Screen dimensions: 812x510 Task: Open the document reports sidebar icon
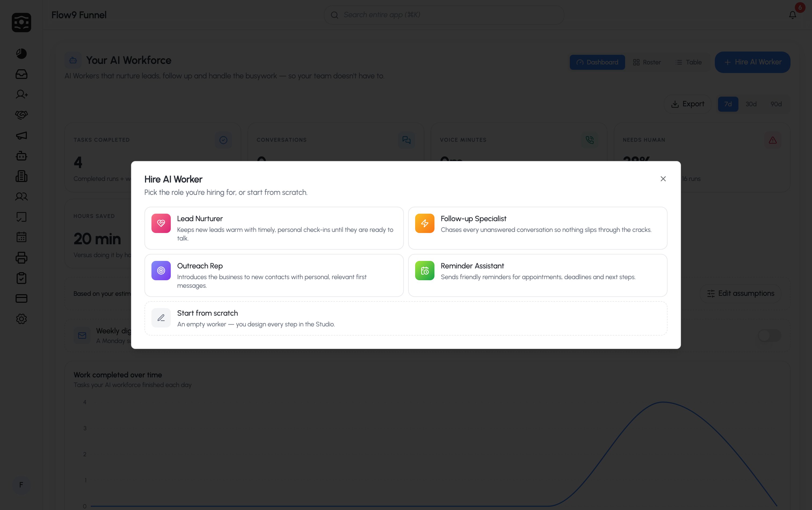[21, 176]
